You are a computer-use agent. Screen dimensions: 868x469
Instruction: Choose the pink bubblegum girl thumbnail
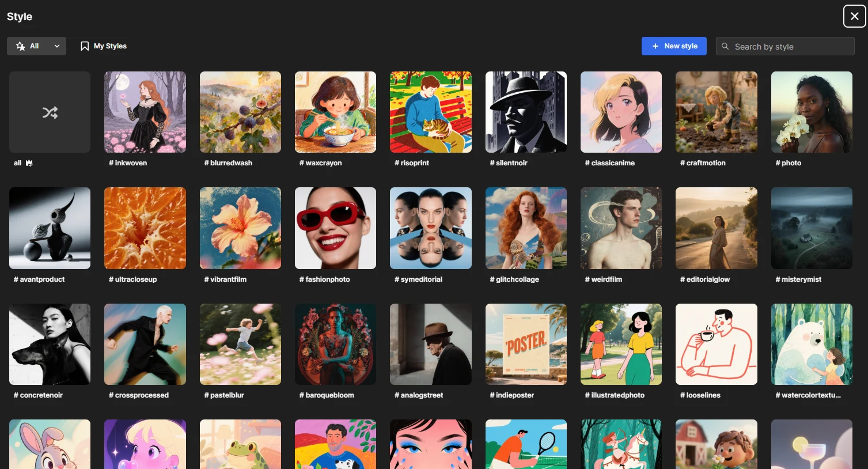[145, 444]
